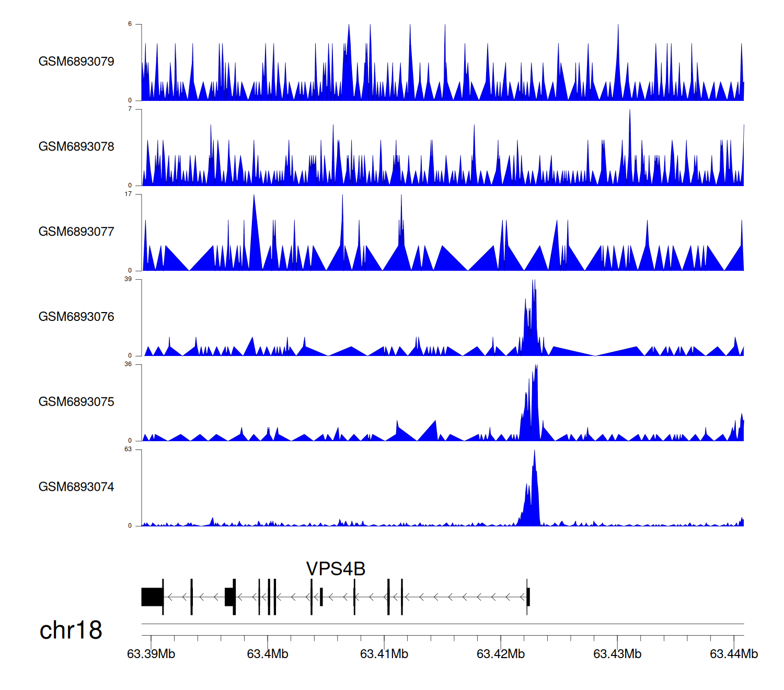The image size is (784, 690).
Task: Click the VPS4B gene name label
Action: pyautogui.click(x=336, y=569)
